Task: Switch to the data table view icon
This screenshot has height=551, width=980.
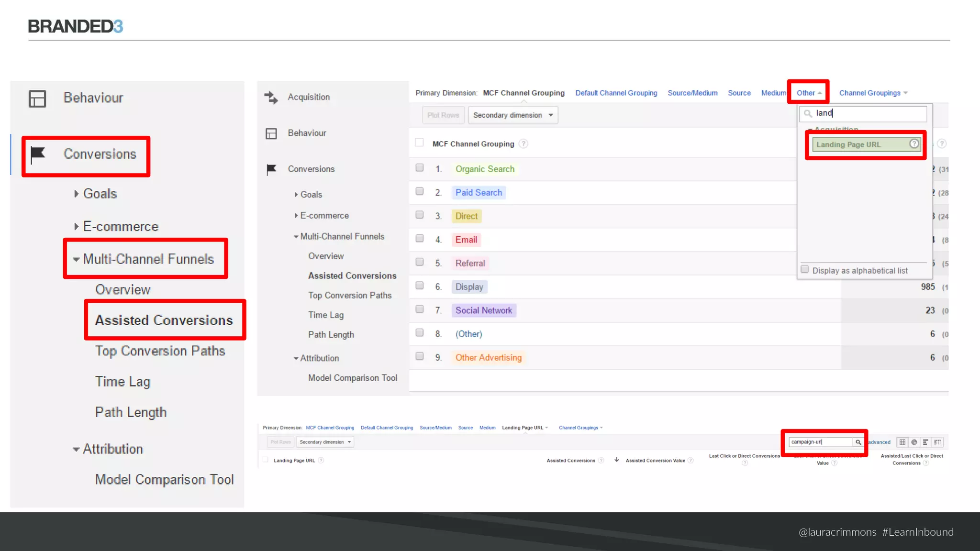Action: (902, 442)
